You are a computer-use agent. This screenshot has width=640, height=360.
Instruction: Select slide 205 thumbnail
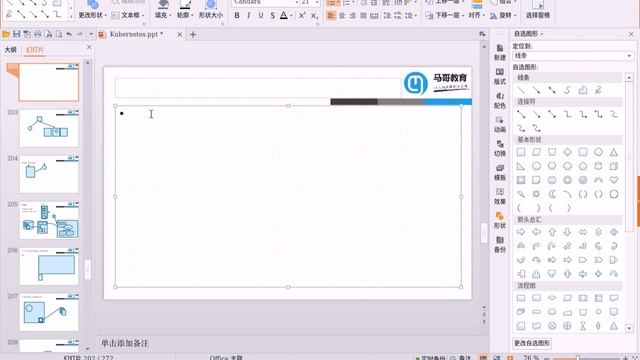[x=49, y=220]
